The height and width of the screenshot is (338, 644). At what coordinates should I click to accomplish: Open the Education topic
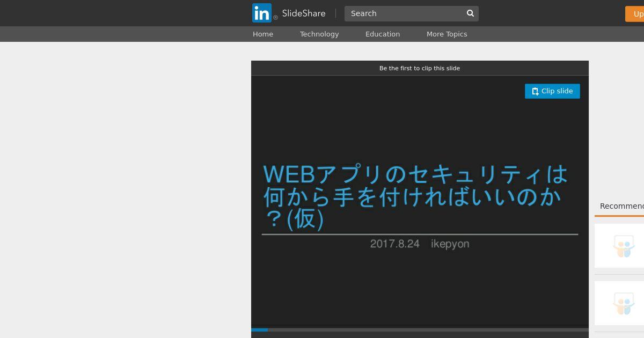(383, 34)
